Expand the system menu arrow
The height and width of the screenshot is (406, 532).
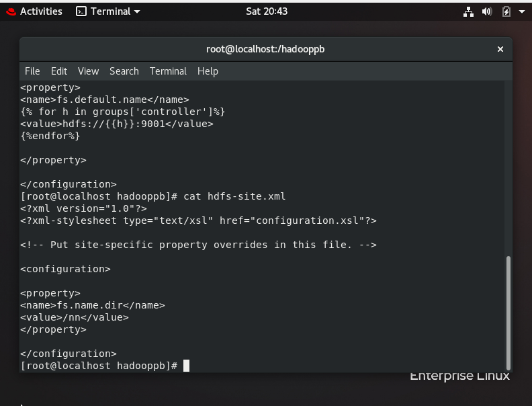click(x=522, y=12)
